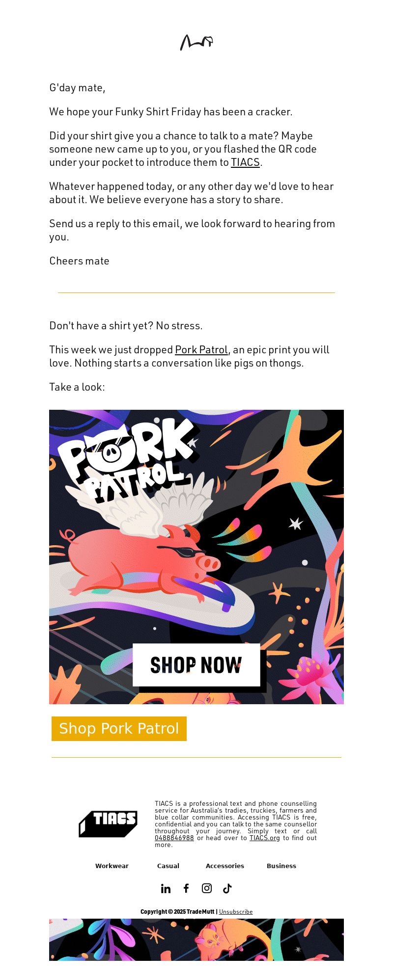Follow the TIACS link in the greeting paragraph
The height and width of the screenshot is (980, 393).
click(x=245, y=162)
